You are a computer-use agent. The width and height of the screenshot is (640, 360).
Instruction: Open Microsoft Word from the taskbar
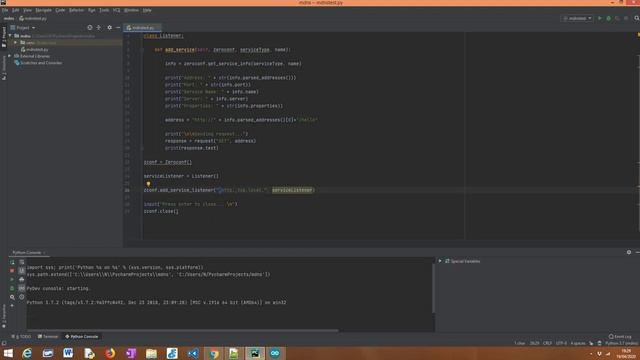[x=68, y=353]
